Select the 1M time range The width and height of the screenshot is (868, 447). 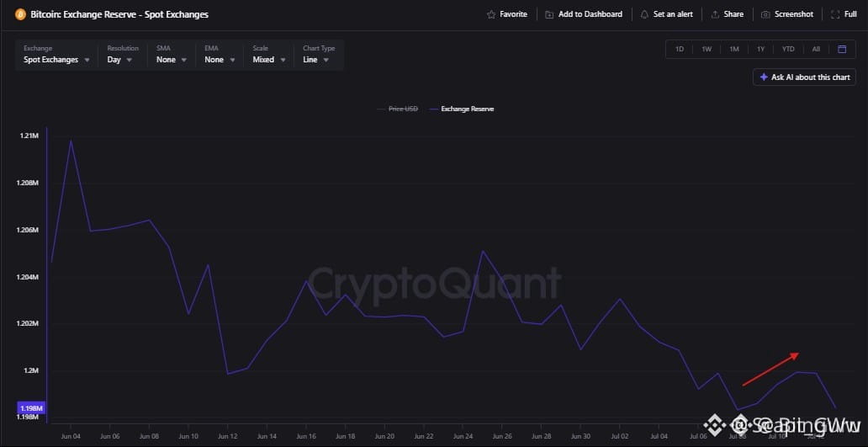tap(734, 49)
